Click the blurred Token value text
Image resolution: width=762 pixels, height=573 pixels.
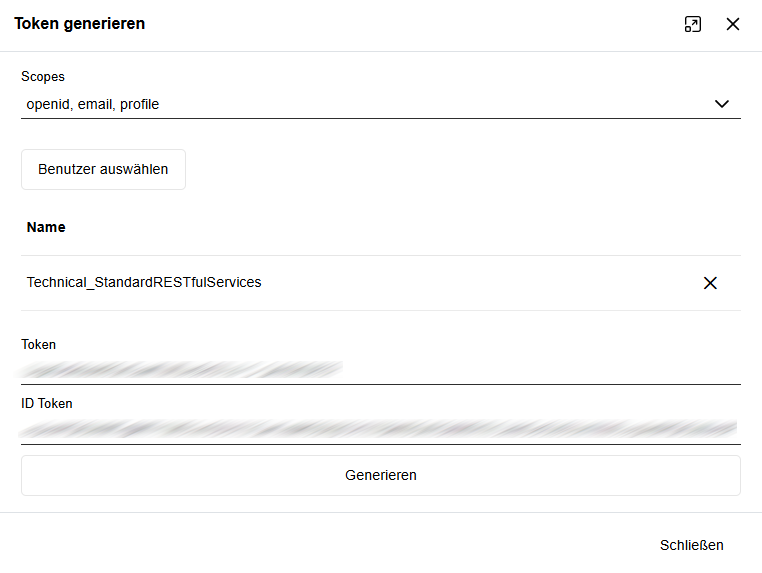pyautogui.click(x=180, y=370)
